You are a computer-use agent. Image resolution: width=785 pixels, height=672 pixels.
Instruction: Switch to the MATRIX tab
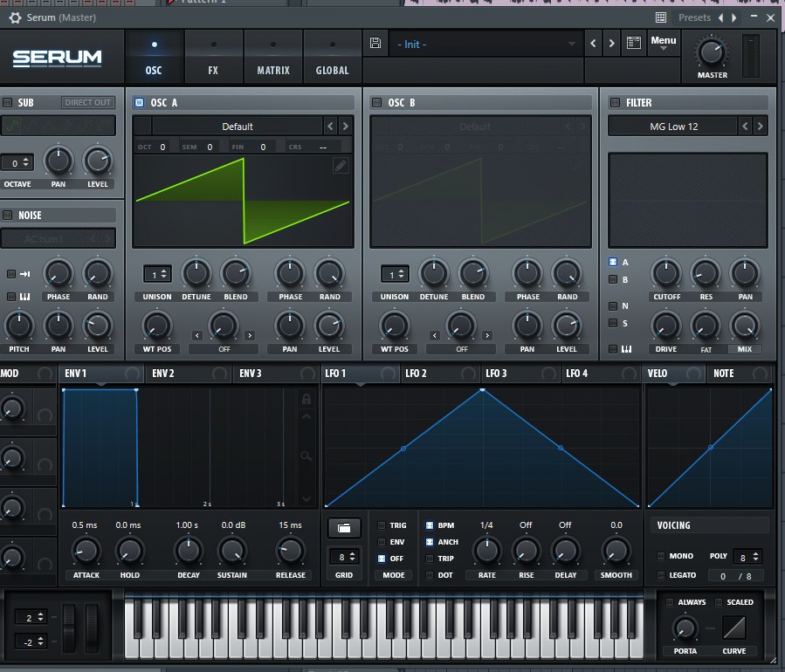pyautogui.click(x=272, y=58)
